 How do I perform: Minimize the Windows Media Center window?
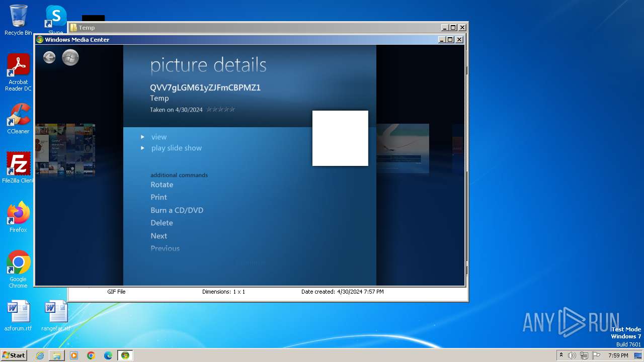[442, 40]
